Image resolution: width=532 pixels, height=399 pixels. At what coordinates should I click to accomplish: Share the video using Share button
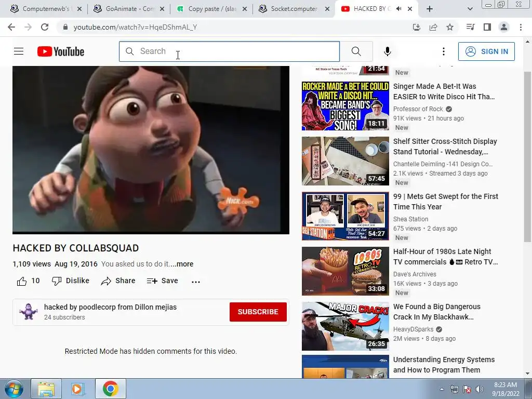click(118, 281)
